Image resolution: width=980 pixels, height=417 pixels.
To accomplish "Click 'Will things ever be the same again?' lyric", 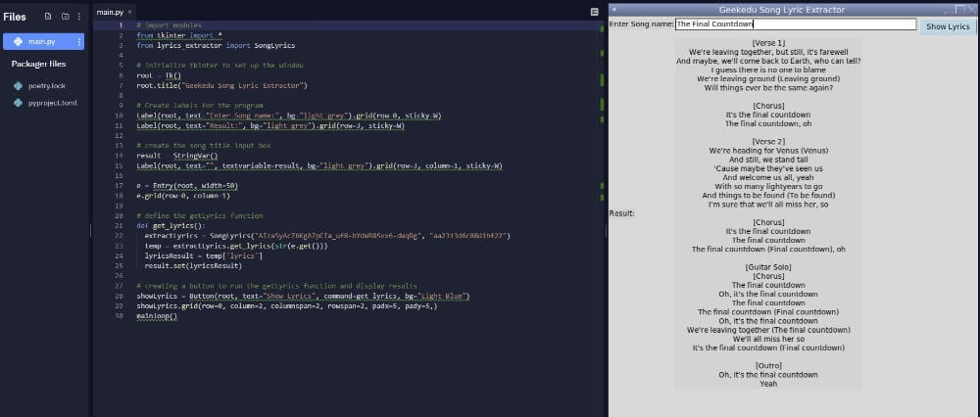I will point(768,88).
